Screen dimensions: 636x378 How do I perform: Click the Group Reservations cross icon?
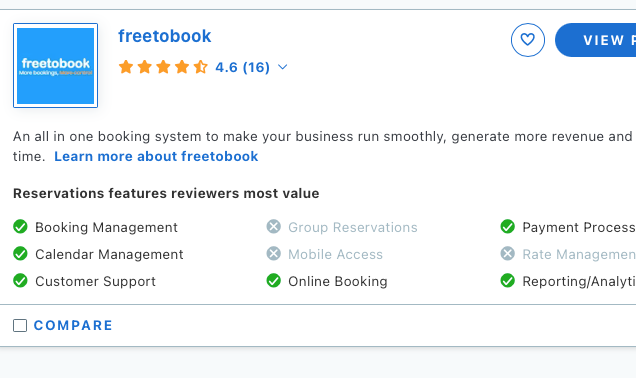point(274,227)
